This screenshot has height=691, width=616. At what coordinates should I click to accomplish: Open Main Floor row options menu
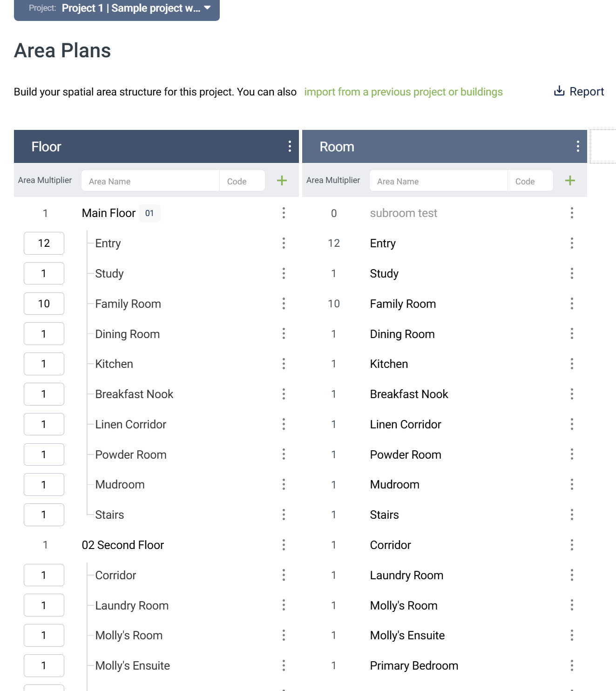284,213
